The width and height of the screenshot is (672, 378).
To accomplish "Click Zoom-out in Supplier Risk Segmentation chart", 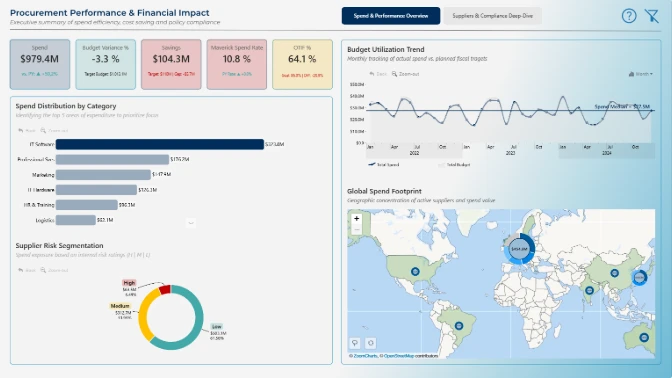I will (x=54, y=270).
